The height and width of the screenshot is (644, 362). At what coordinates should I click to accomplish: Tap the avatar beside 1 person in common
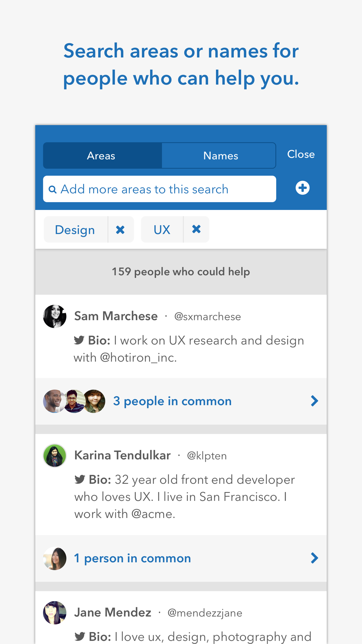click(x=55, y=558)
